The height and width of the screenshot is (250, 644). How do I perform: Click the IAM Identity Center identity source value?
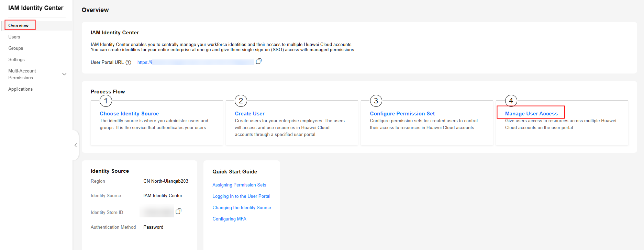tap(163, 195)
